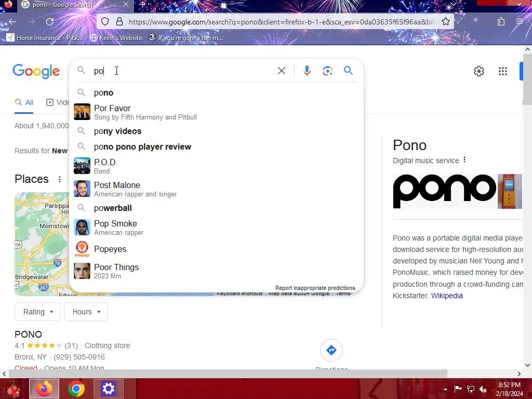Open the Settings gear app in taskbar
Image resolution: width=532 pixels, height=399 pixels.
pyautogui.click(x=108, y=389)
